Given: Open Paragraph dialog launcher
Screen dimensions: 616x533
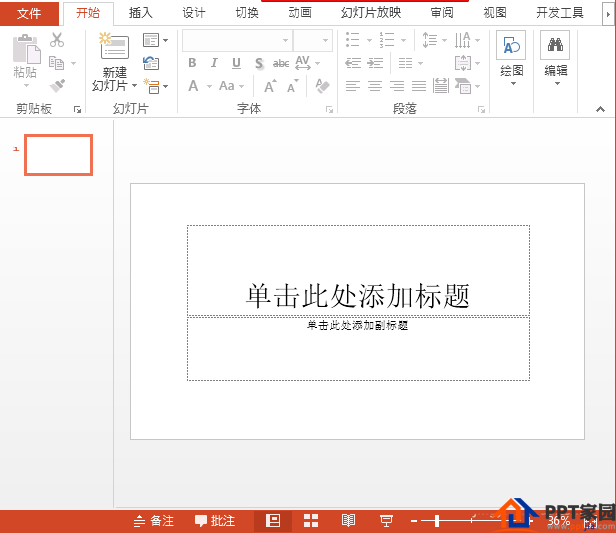Looking at the screenshot, I should (481, 110).
